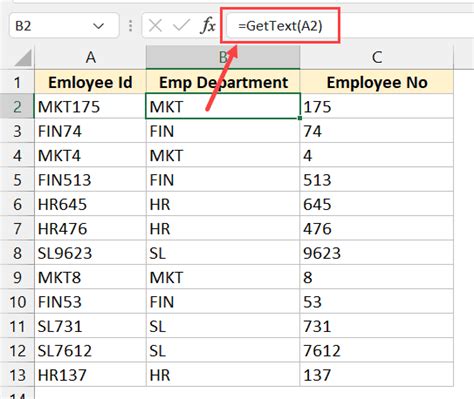Image resolution: width=474 pixels, height=399 pixels.
Task: Select cell with employee number 731
Action: pos(377,326)
